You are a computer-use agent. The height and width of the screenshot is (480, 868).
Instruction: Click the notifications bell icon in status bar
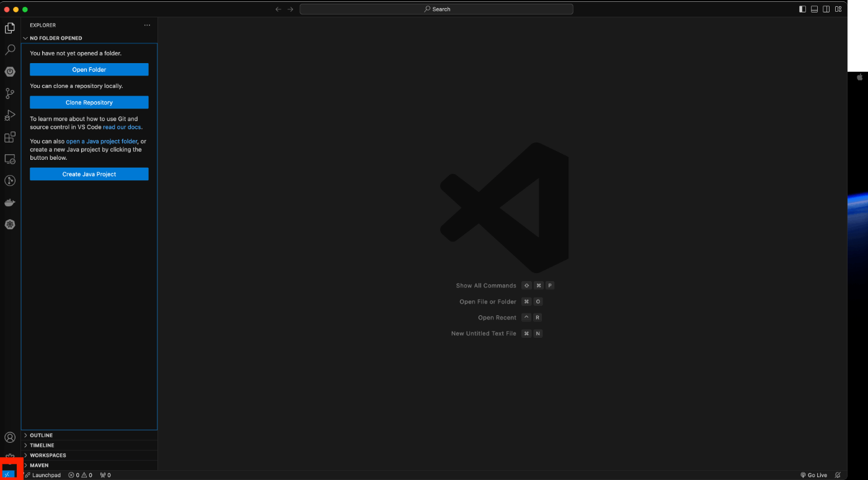click(x=838, y=475)
